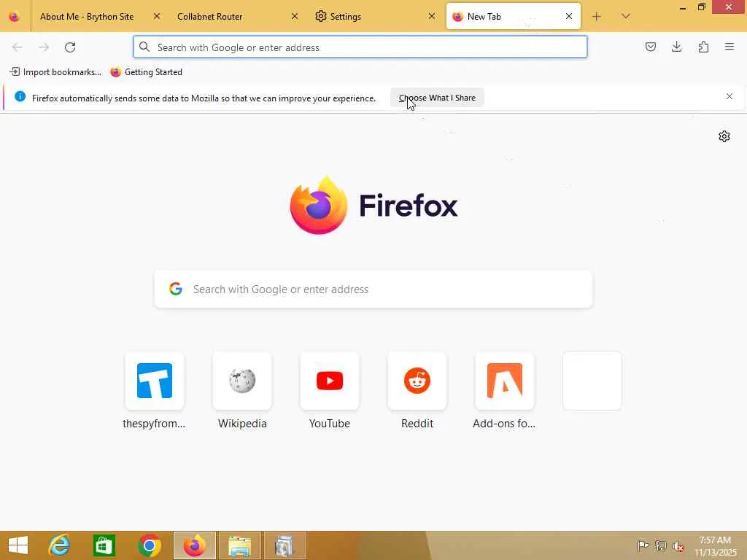
Task: Open the hamburger application menu
Action: [729, 47]
